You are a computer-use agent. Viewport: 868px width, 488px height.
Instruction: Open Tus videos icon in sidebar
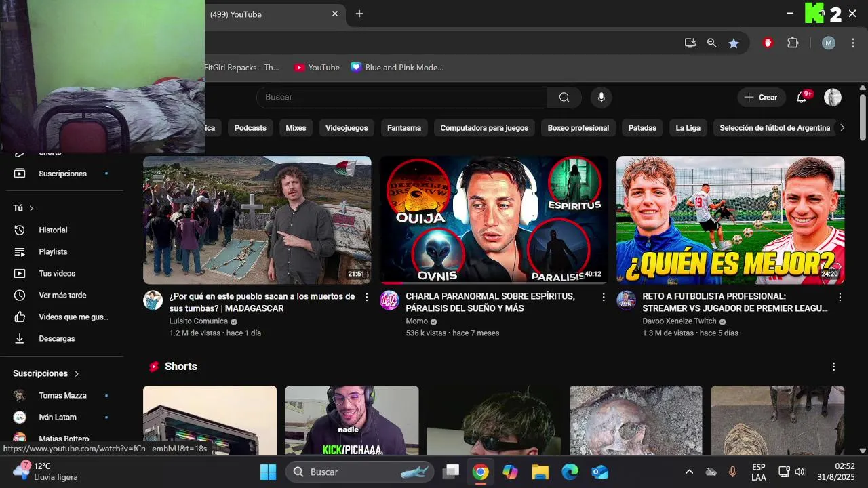[20, 273]
